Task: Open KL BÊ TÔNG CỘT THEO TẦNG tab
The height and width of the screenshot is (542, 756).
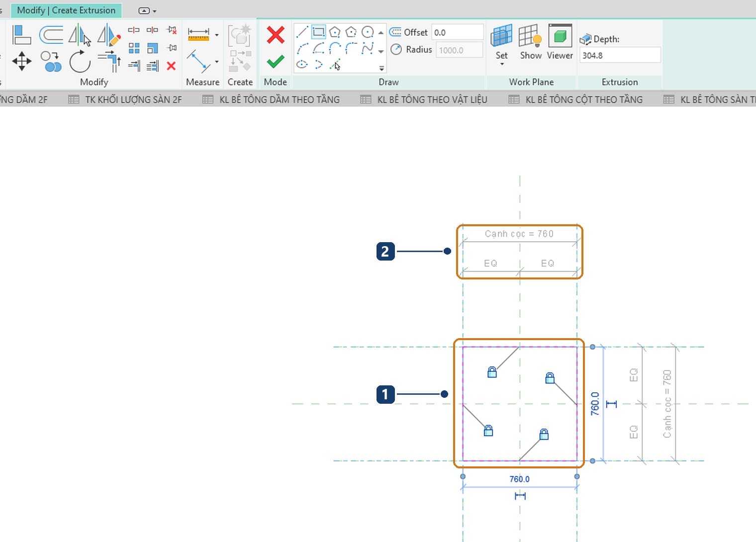Action: click(576, 99)
